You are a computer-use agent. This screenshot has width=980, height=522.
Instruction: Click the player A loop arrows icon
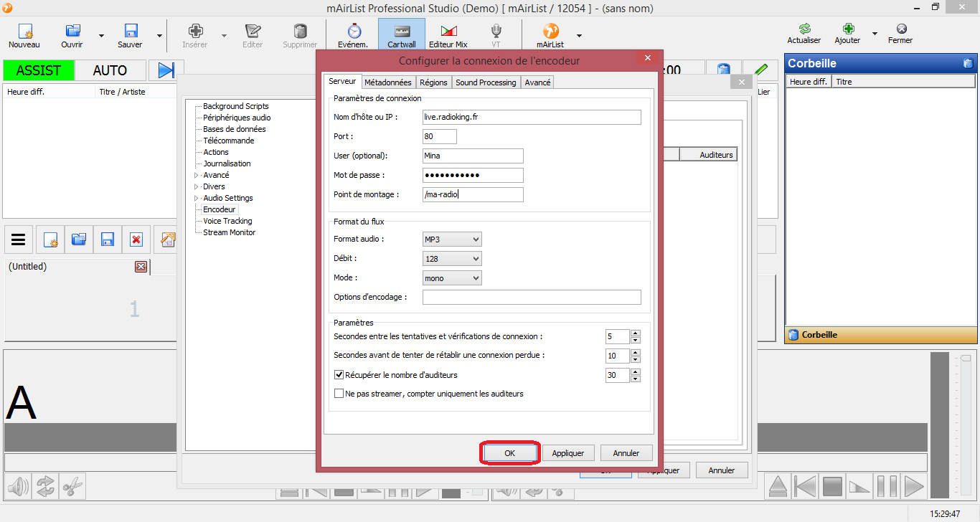pos(45,487)
